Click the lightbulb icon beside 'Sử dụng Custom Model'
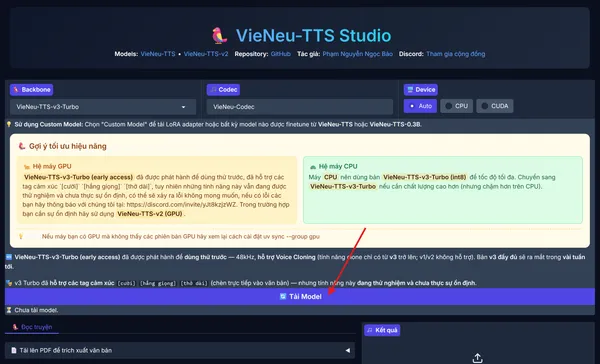 pyautogui.click(x=9, y=124)
